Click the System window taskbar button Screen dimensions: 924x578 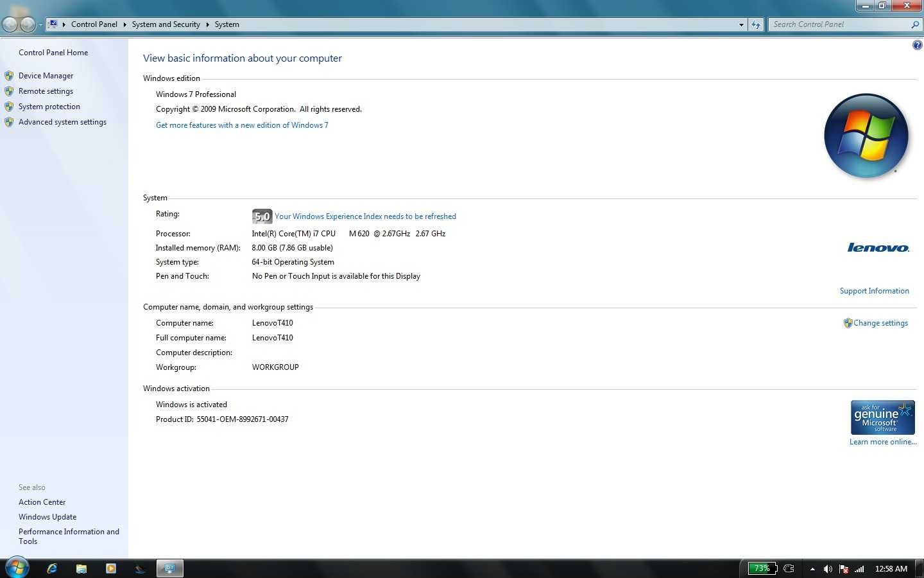[x=170, y=568]
